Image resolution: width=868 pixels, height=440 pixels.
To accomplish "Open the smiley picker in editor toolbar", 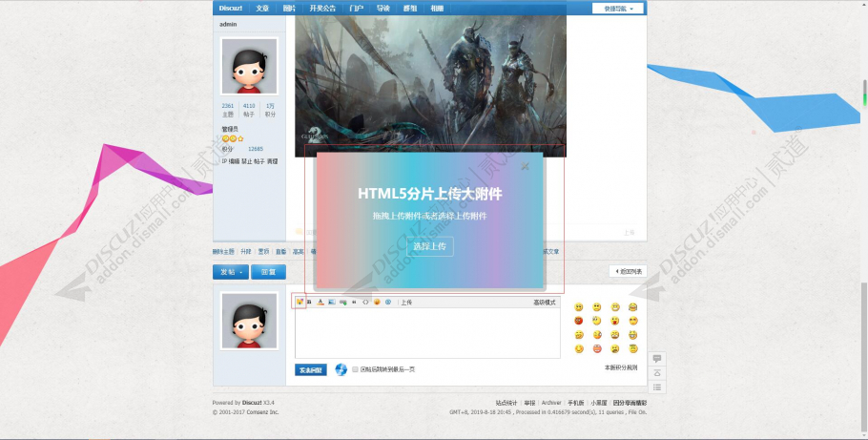I will pos(377,302).
